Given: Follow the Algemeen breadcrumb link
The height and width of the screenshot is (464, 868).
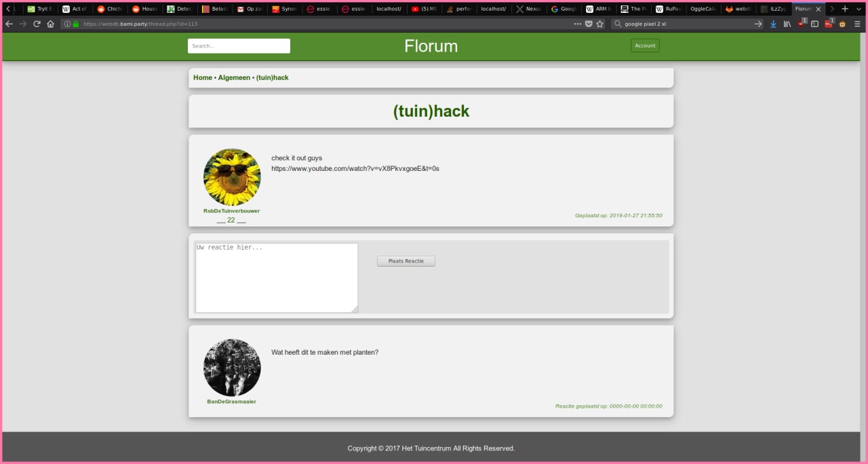Looking at the screenshot, I should 234,77.
